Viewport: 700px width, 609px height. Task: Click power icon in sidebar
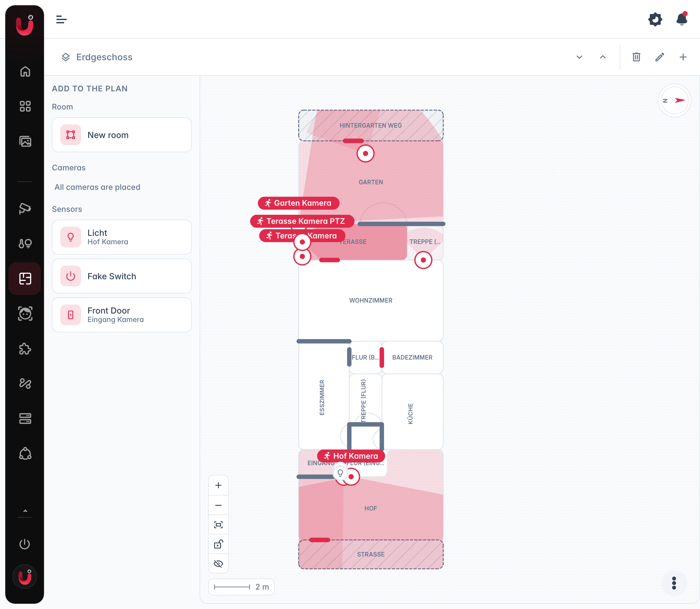(x=25, y=544)
